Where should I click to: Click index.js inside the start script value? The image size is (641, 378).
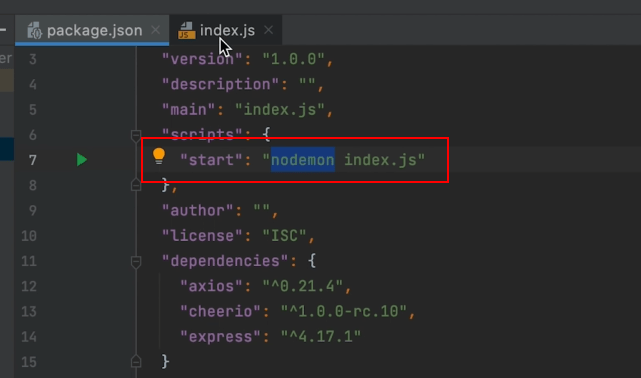pyautogui.click(x=380, y=160)
